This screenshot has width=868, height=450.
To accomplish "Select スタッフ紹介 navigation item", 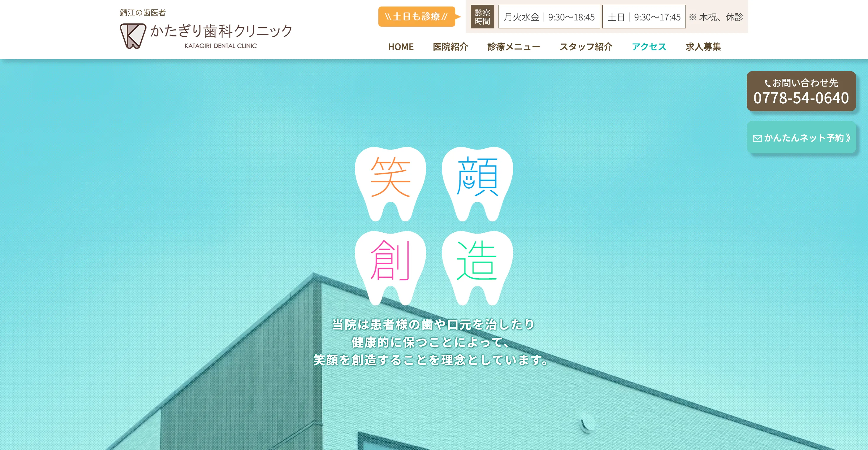I will (586, 47).
